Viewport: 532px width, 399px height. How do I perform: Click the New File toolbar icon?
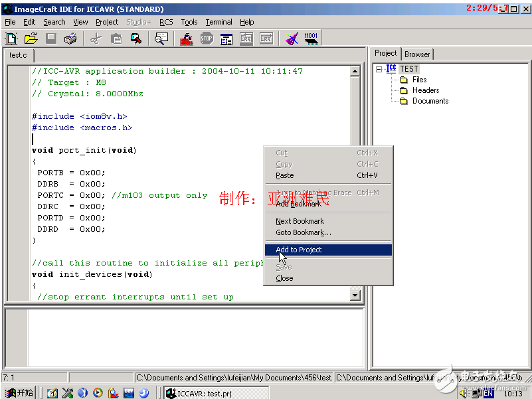coord(11,39)
